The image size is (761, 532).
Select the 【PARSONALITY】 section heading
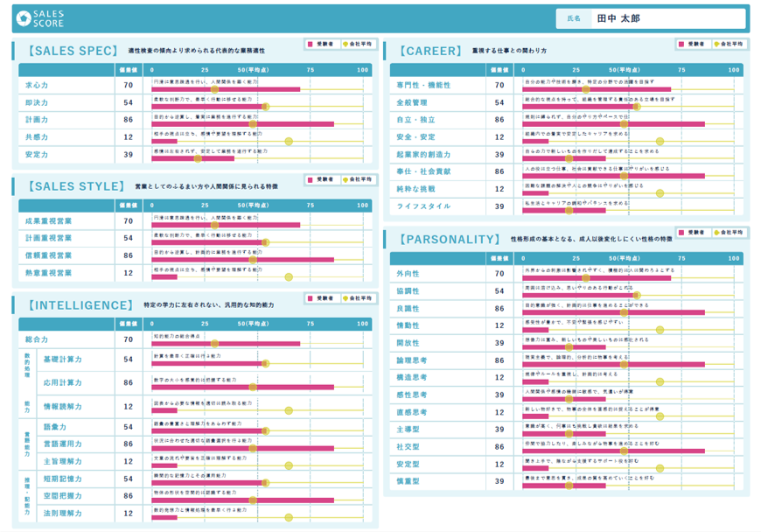click(448, 239)
